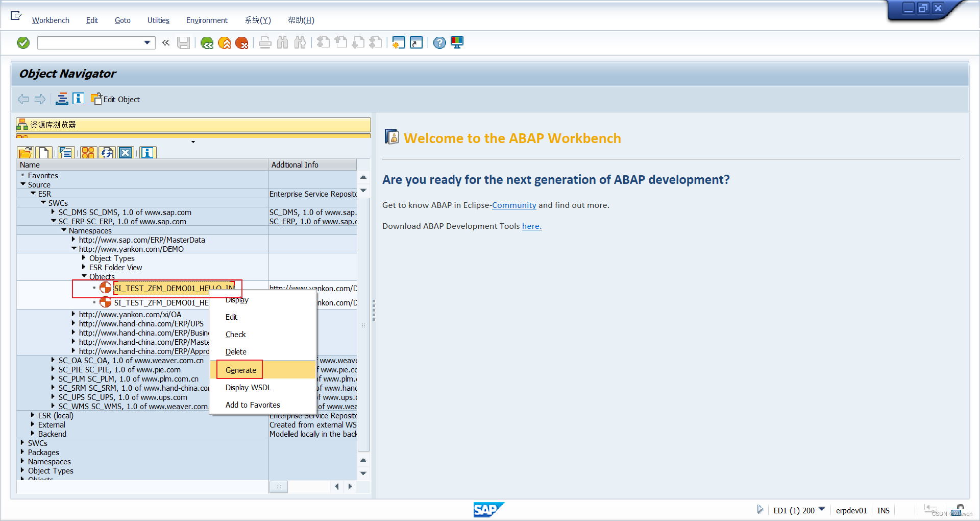Click the refresh icon in tree toolbar
Screen dimensions: 980x521
[x=107, y=152]
